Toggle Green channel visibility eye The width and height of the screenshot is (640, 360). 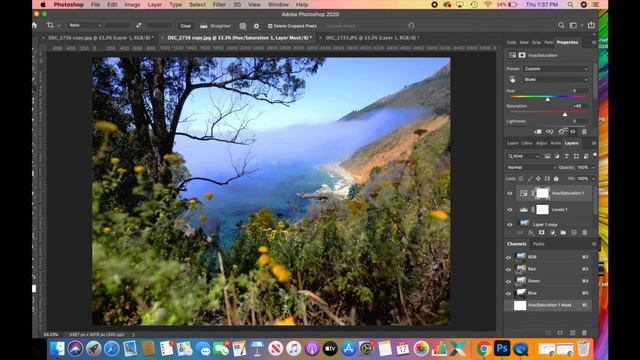509,281
